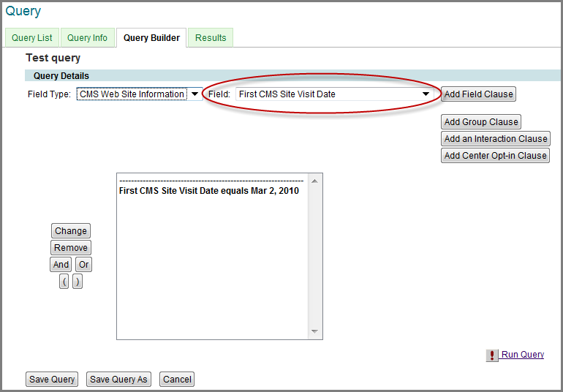
Task: Select the Query Builder tab
Action: point(151,38)
